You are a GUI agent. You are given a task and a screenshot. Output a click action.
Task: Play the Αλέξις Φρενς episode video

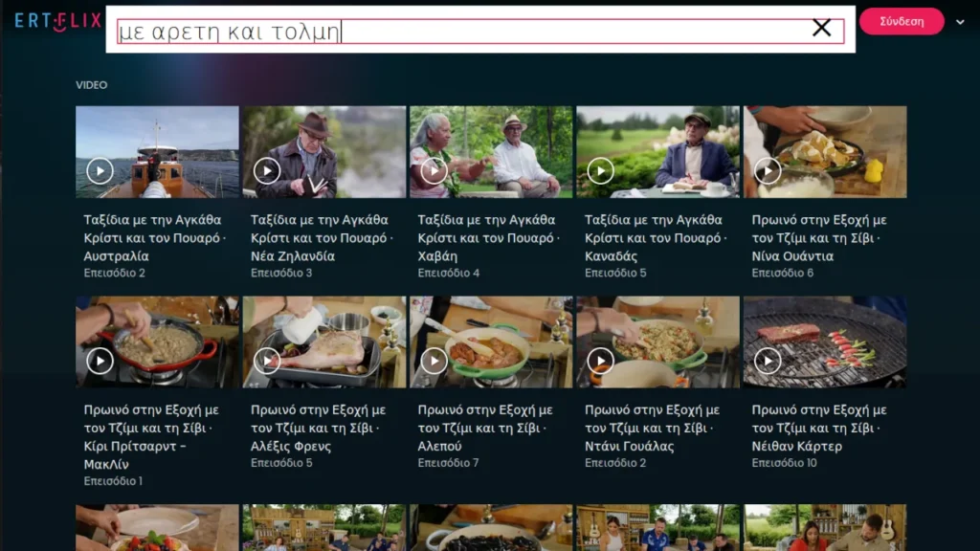(x=267, y=361)
